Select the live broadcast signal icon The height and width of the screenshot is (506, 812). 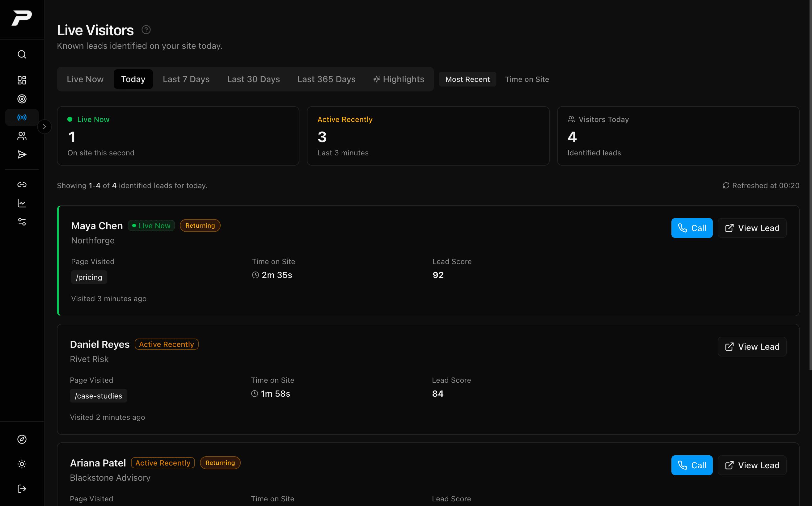click(x=22, y=117)
